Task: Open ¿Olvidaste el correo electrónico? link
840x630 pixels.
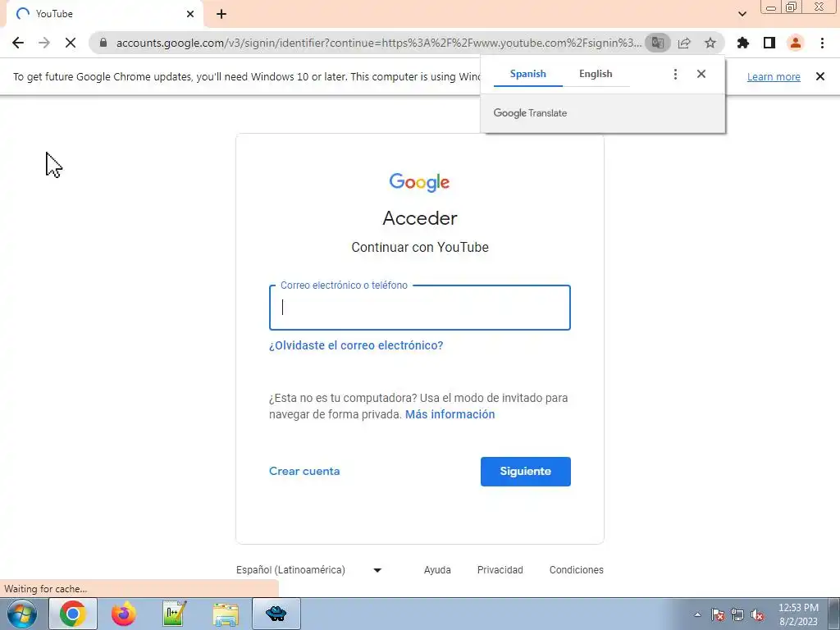Action: point(356,345)
